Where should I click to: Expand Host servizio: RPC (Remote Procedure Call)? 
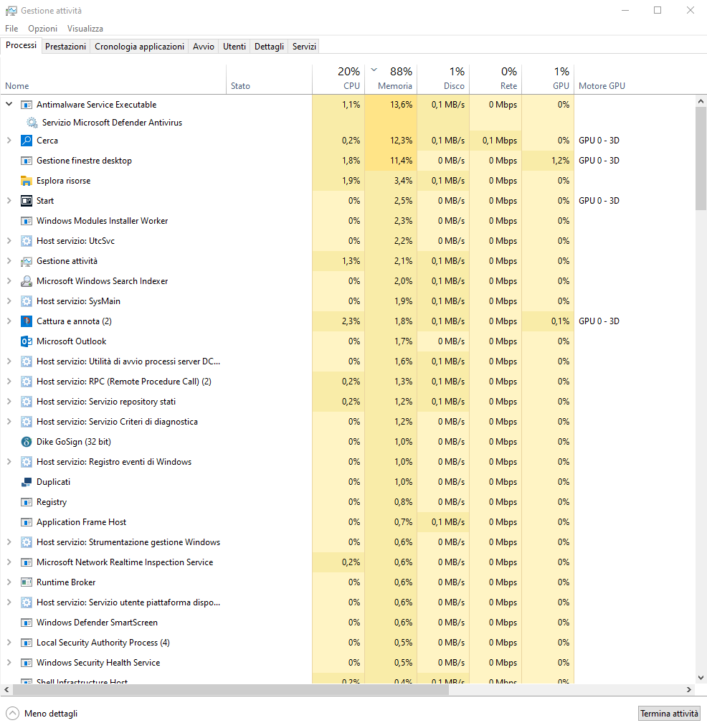[9, 381]
